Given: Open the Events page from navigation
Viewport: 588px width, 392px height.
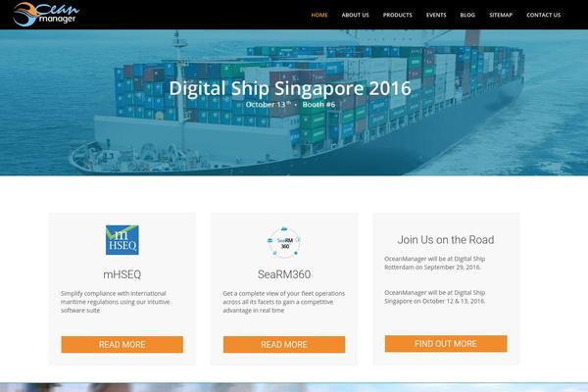Looking at the screenshot, I should pyautogui.click(x=436, y=15).
